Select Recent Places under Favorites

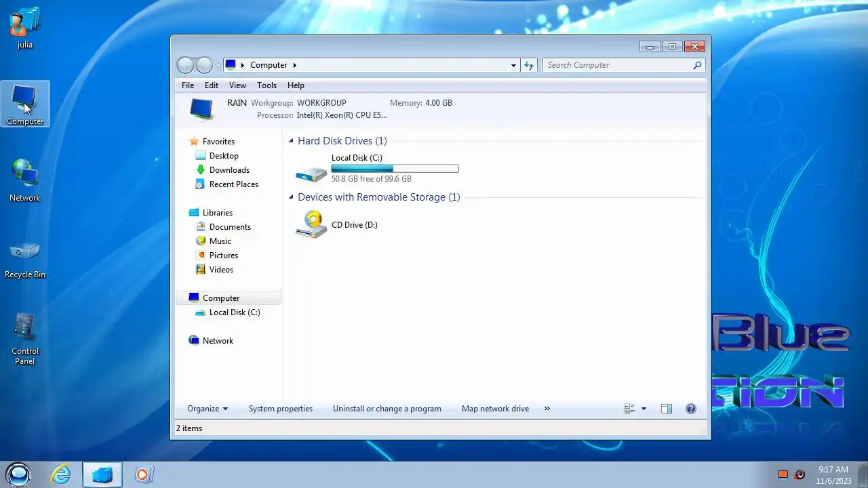click(234, 184)
